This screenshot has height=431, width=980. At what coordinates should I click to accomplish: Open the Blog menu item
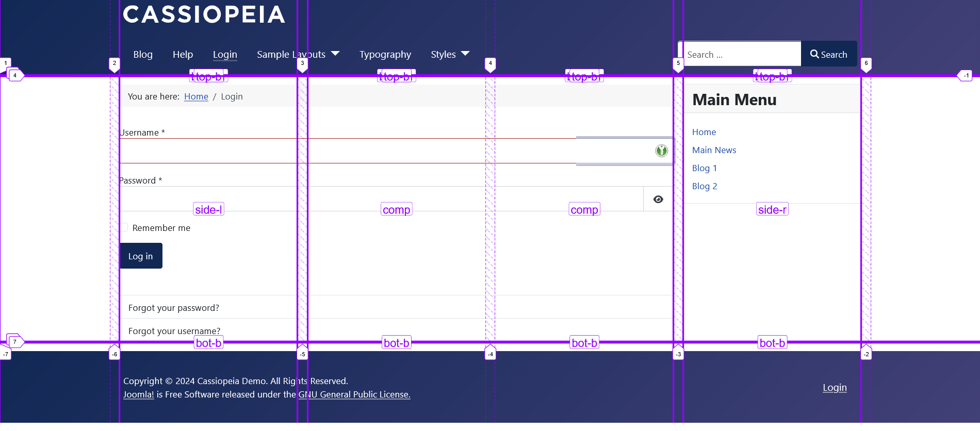pos(143,55)
